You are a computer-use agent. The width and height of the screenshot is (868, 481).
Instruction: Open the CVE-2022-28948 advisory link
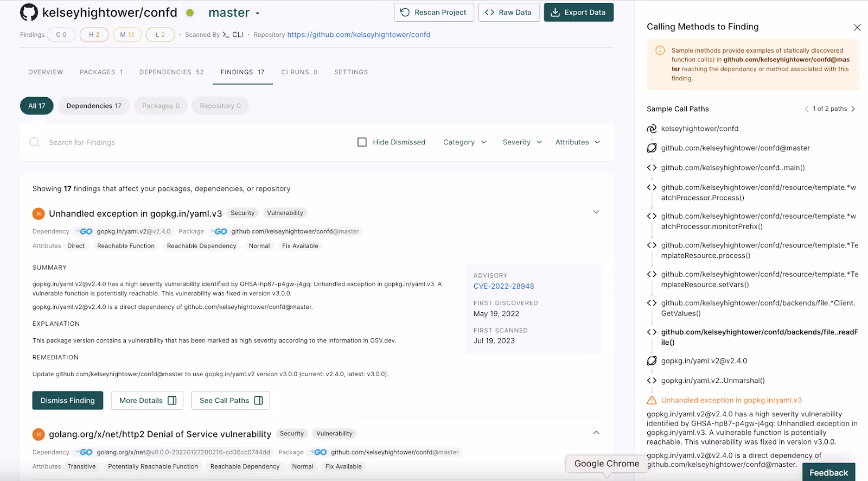pos(503,286)
